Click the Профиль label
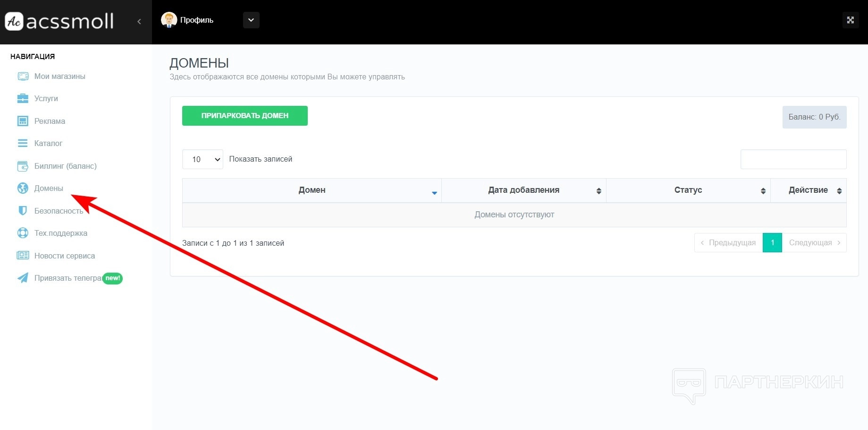The width and height of the screenshot is (868, 430). pos(197,20)
